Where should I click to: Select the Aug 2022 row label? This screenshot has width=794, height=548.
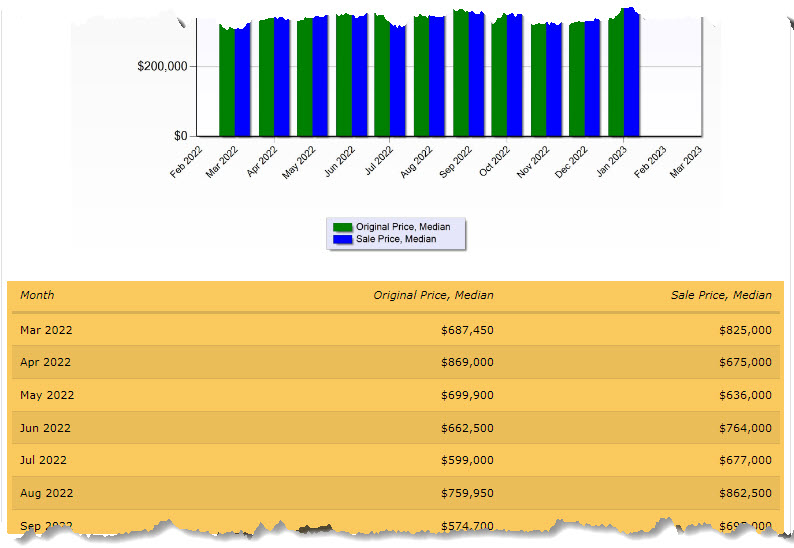click(46, 493)
